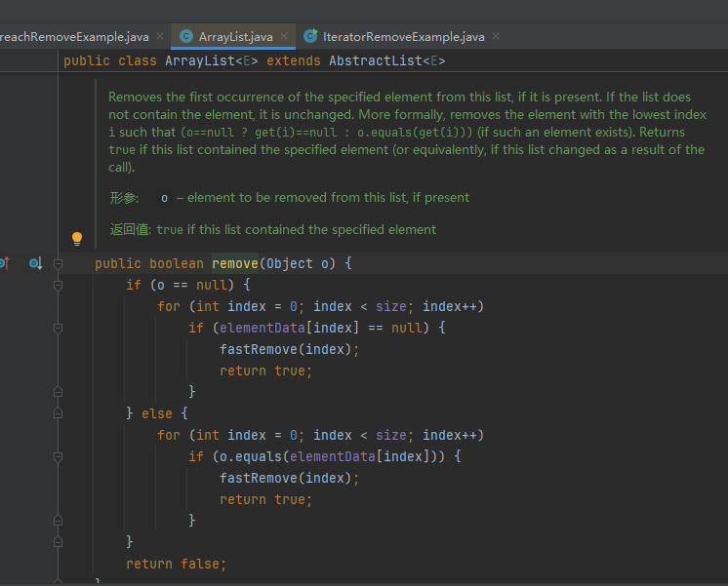Select the ArrayList.java tab
Screen dimensions: 728x586
(235, 37)
